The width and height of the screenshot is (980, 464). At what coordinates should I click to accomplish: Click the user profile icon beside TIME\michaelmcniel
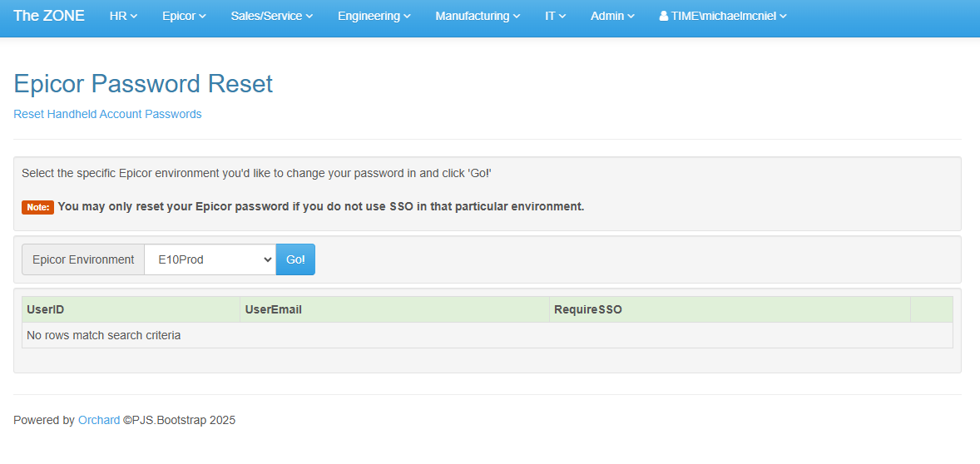coord(664,17)
